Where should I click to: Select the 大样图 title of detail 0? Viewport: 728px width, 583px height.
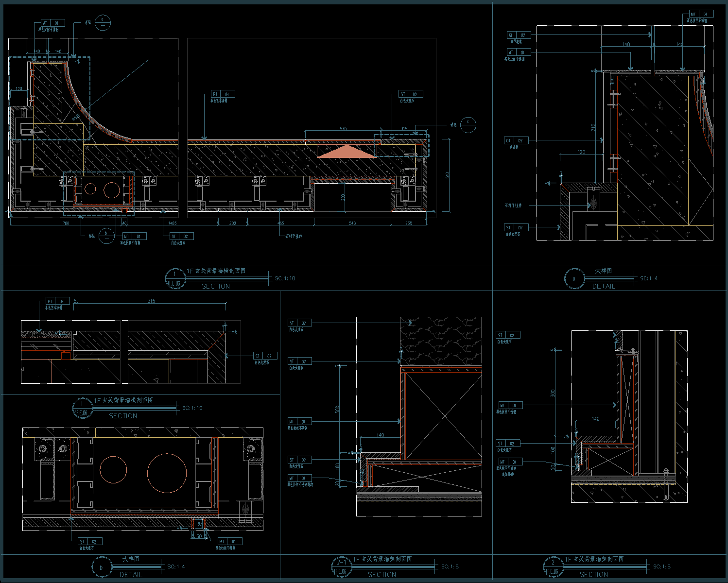[x=604, y=271]
